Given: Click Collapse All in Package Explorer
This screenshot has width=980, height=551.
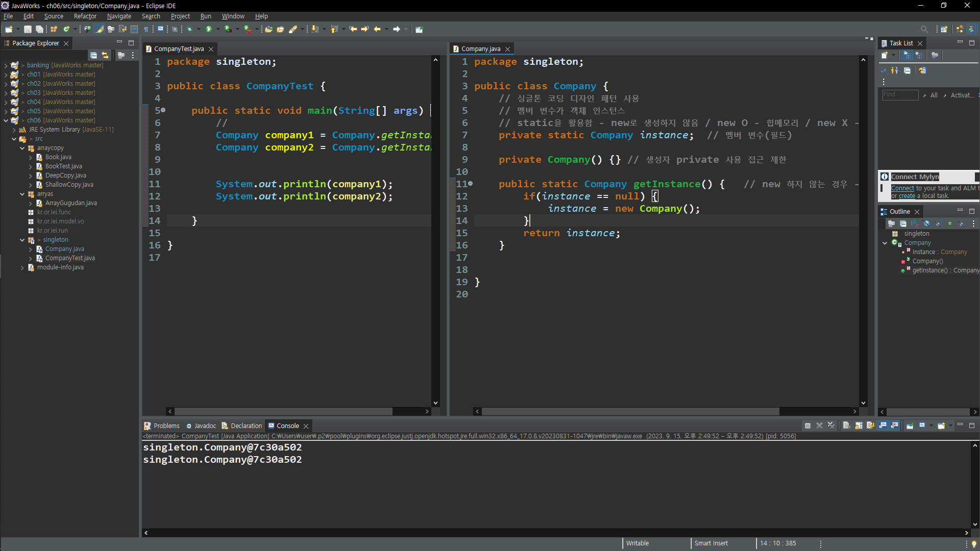Looking at the screenshot, I should pyautogui.click(x=93, y=55).
